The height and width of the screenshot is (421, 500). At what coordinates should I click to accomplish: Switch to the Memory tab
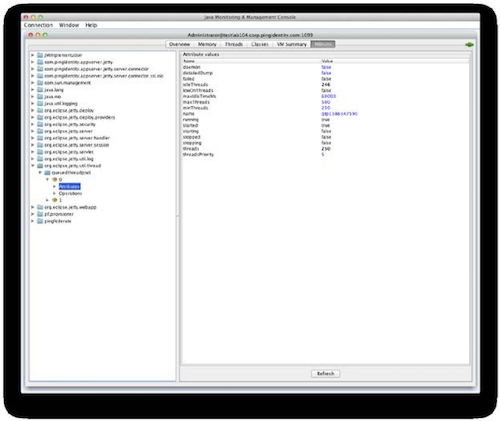pyautogui.click(x=207, y=44)
